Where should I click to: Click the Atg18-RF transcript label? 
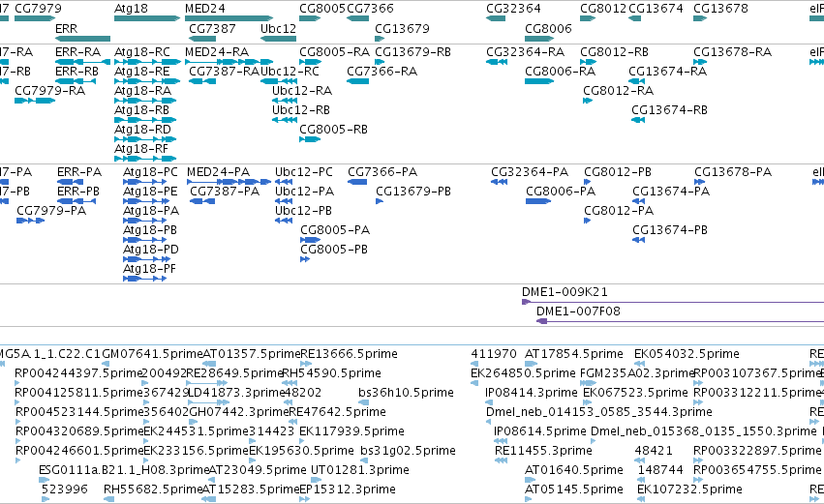point(141,149)
